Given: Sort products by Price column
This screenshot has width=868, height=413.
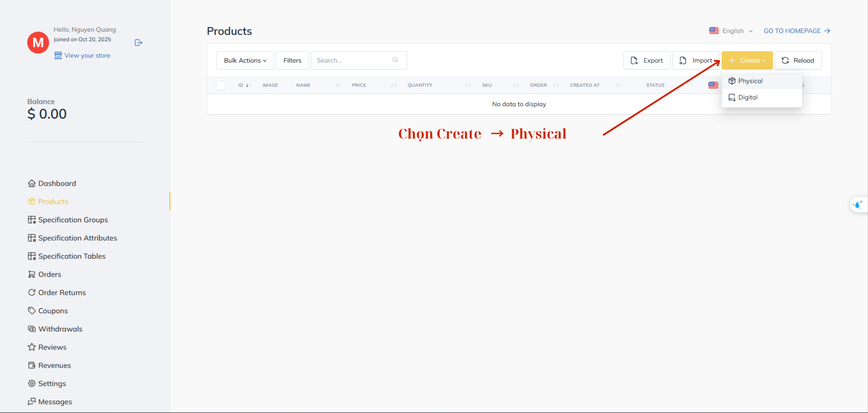Looking at the screenshot, I should click(359, 86).
